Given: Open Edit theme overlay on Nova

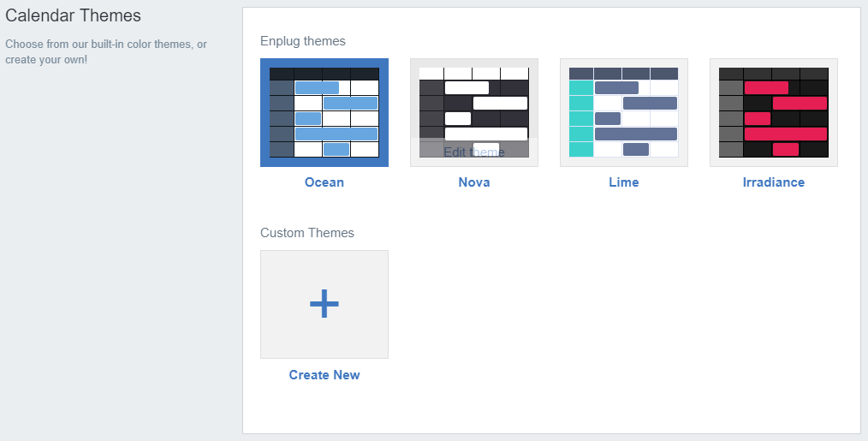Looking at the screenshot, I should (474, 152).
